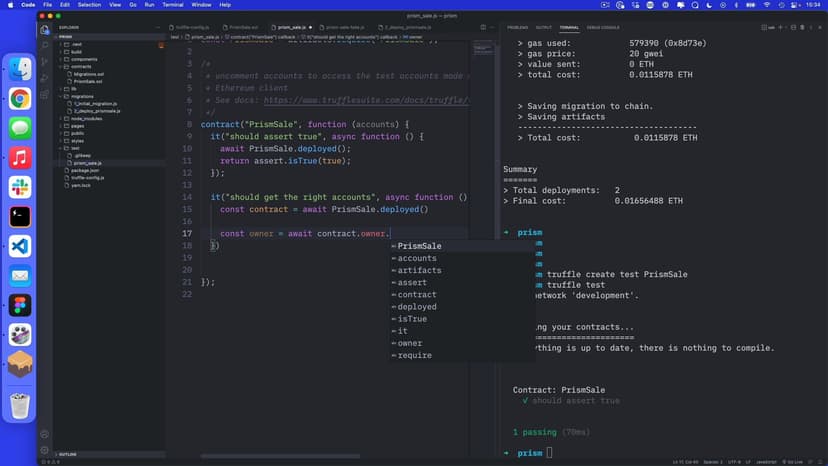Screen dimensions: 828x466
Task: Switch to the PROBLEMS panel tab
Action: pyautogui.click(x=517, y=28)
